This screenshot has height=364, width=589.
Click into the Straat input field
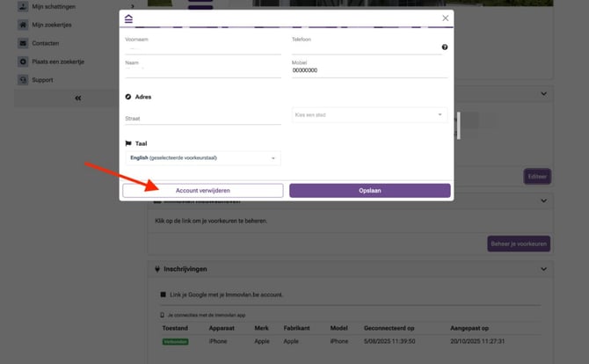click(203, 119)
